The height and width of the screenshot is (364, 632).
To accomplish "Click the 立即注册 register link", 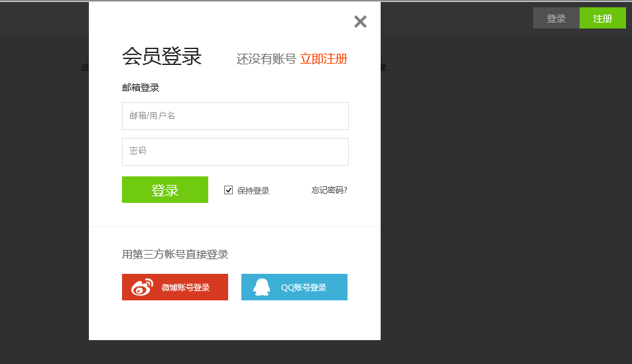I will coord(324,59).
